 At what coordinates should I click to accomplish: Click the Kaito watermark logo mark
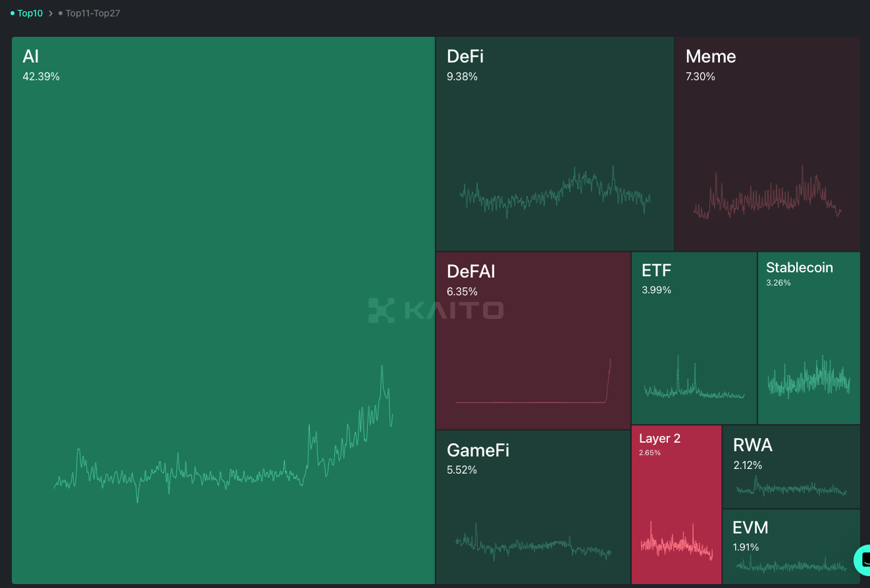(x=380, y=310)
